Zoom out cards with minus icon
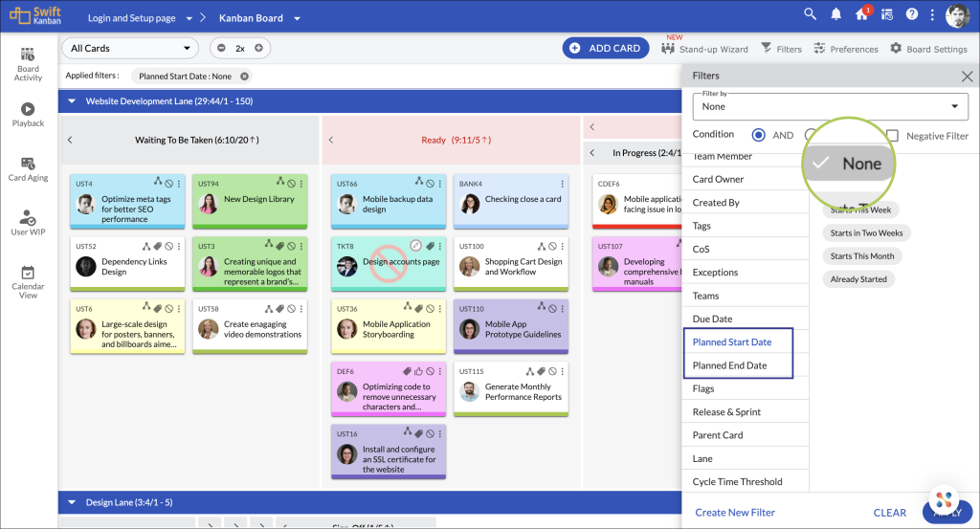Screen dimensions: 980x529 click(x=221, y=48)
